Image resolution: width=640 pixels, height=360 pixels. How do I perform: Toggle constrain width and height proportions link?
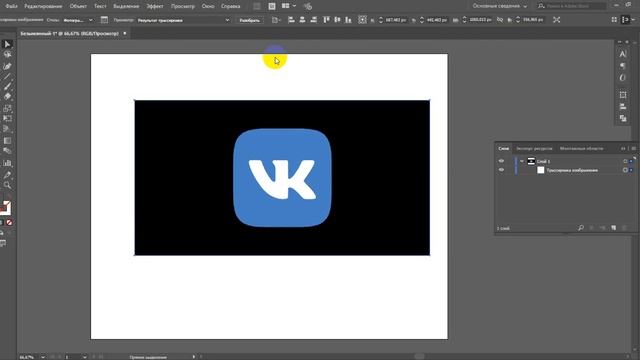point(500,20)
